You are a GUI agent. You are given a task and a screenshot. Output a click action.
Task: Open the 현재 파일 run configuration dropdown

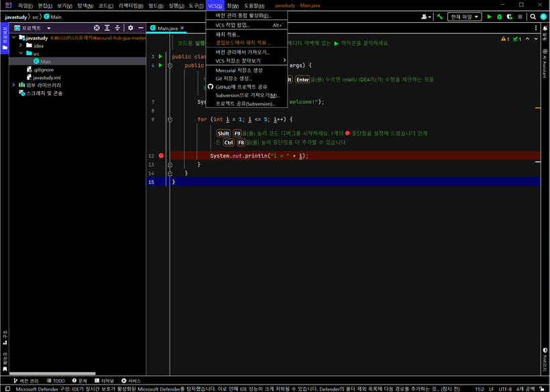[464, 17]
